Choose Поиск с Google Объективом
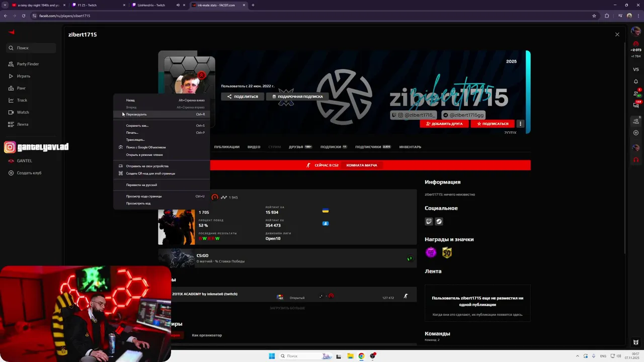 [161, 147]
